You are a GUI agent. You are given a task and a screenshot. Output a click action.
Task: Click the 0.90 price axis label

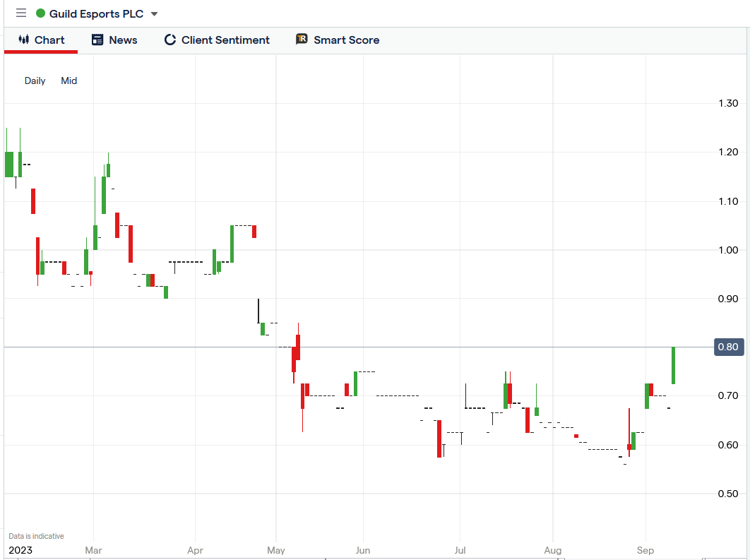point(728,299)
